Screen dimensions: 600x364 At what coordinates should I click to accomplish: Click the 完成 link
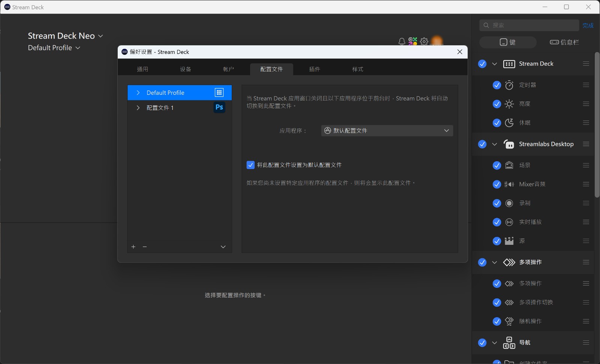(588, 25)
